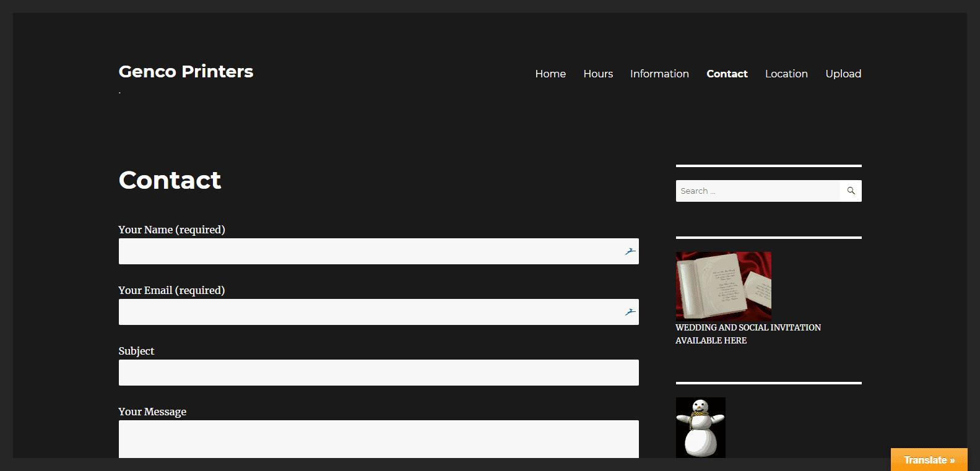The height and width of the screenshot is (471, 980).
Task: Open the Translate » button
Action: [929, 460]
